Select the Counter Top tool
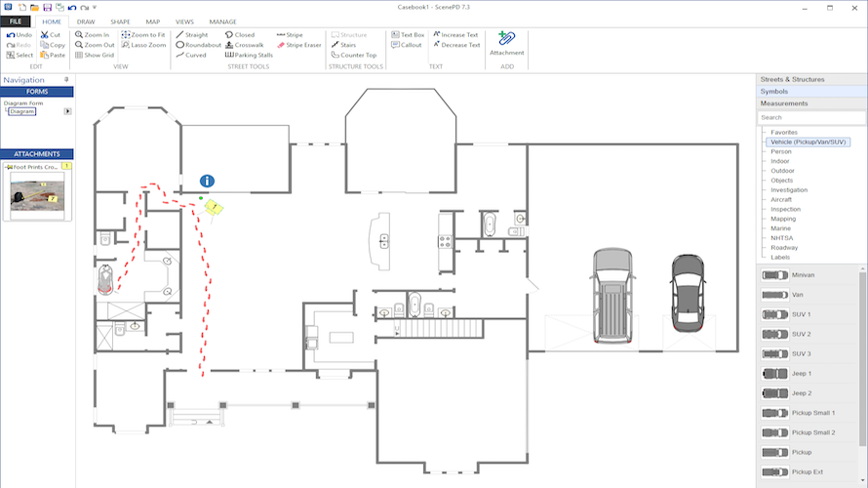The width and height of the screenshot is (868, 488). pos(354,55)
